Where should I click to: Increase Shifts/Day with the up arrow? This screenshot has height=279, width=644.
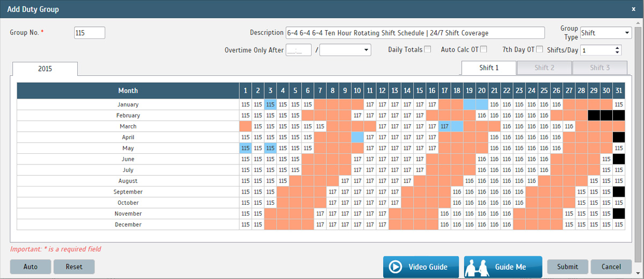pos(617,47)
